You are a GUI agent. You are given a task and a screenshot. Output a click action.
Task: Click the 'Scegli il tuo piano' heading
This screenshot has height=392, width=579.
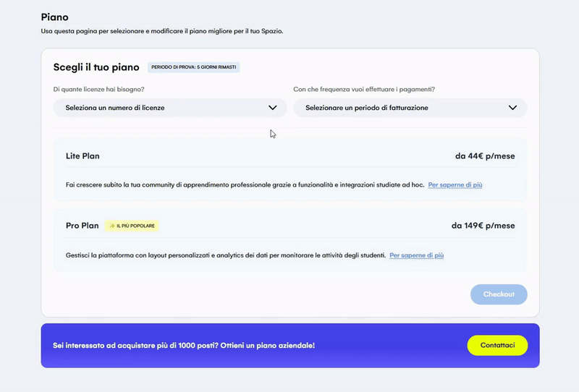click(x=96, y=67)
